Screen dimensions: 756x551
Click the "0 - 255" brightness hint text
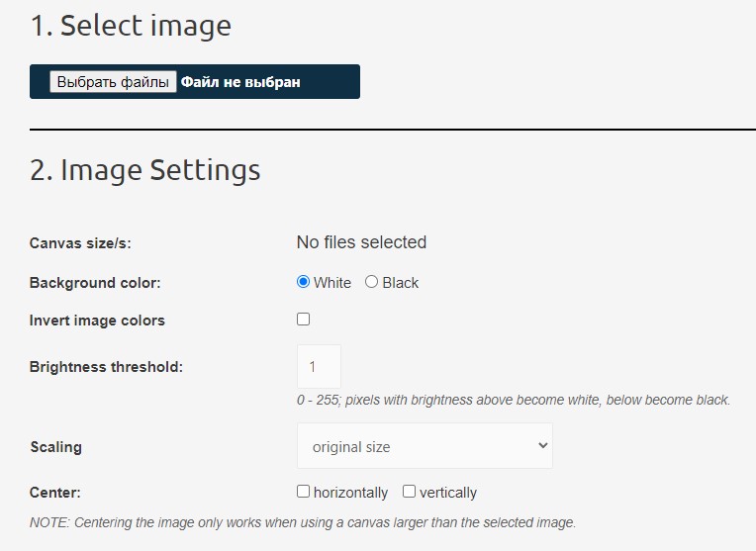pos(513,401)
